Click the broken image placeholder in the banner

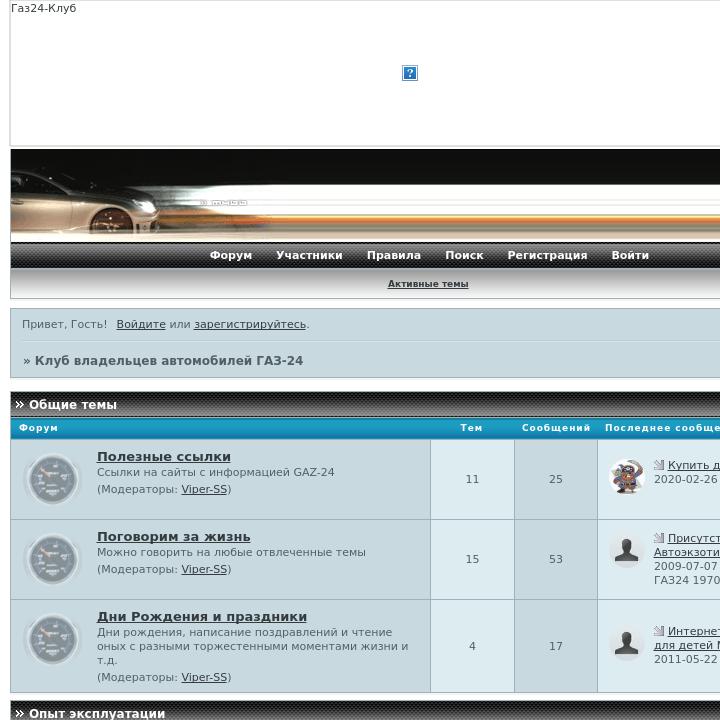410,73
